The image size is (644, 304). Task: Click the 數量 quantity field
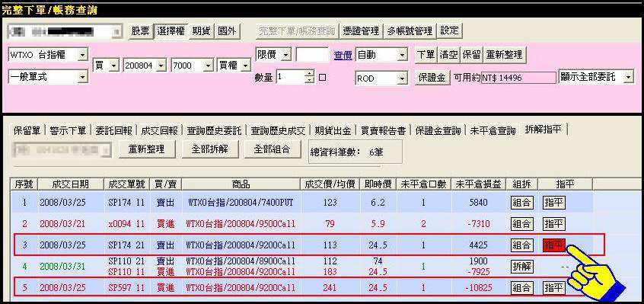coord(290,77)
